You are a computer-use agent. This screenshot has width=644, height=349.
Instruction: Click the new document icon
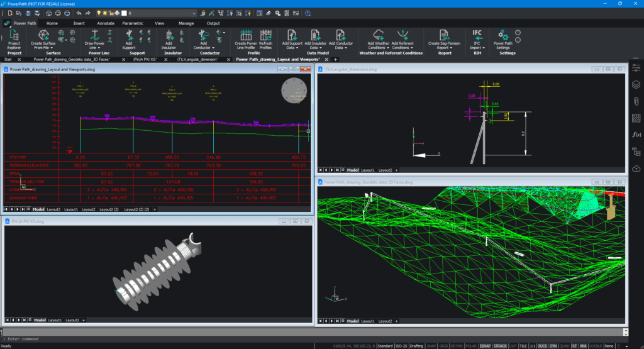coord(10,13)
